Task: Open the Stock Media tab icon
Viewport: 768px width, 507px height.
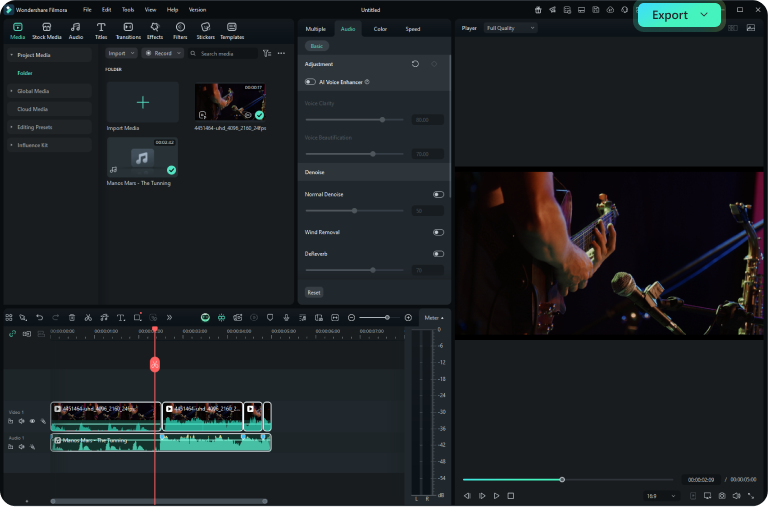Action: point(47,30)
